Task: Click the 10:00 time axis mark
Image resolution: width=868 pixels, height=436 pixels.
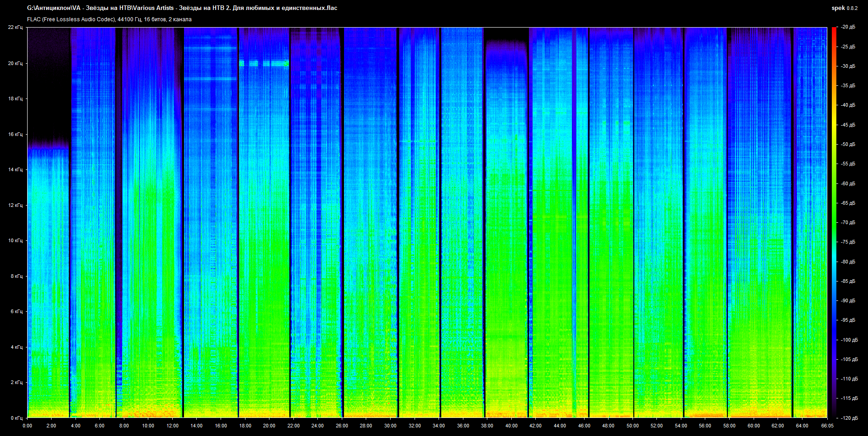Action: (x=148, y=426)
